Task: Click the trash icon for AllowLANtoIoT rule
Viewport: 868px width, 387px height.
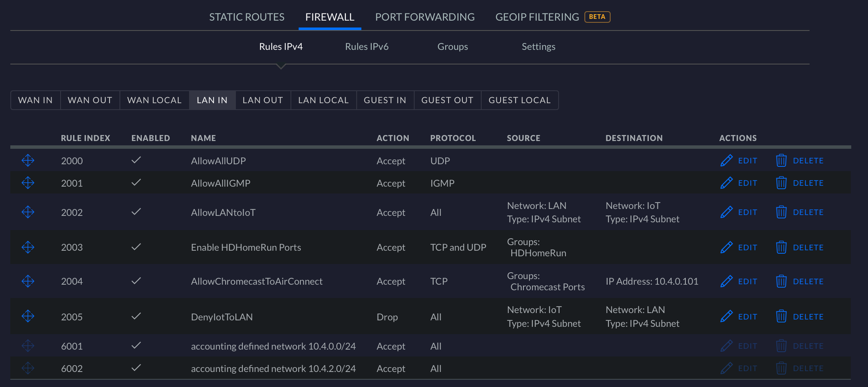Action: pos(781,212)
